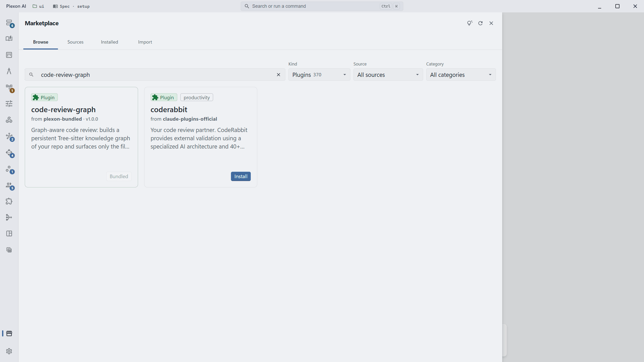Focus the Search or run a command bar
Viewport: 644px width, 362px height.
(322, 6)
